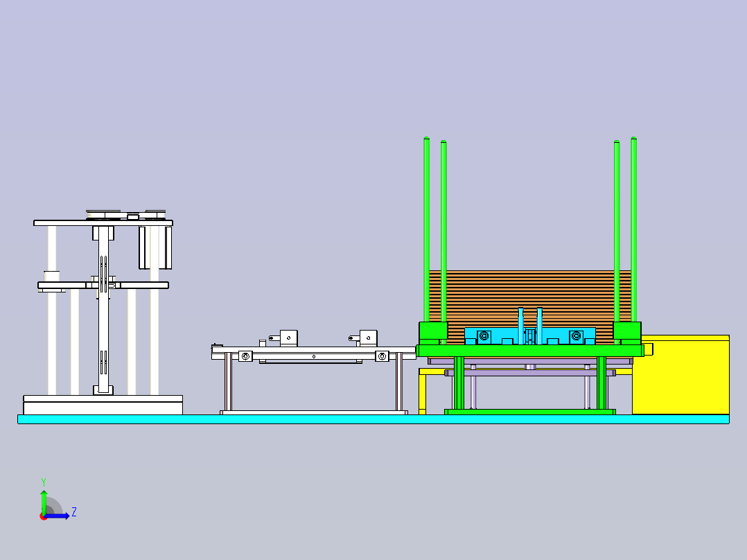Select the cyan fixture block with two round ports
Viewport: 747px width, 560px height.
[529, 335]
